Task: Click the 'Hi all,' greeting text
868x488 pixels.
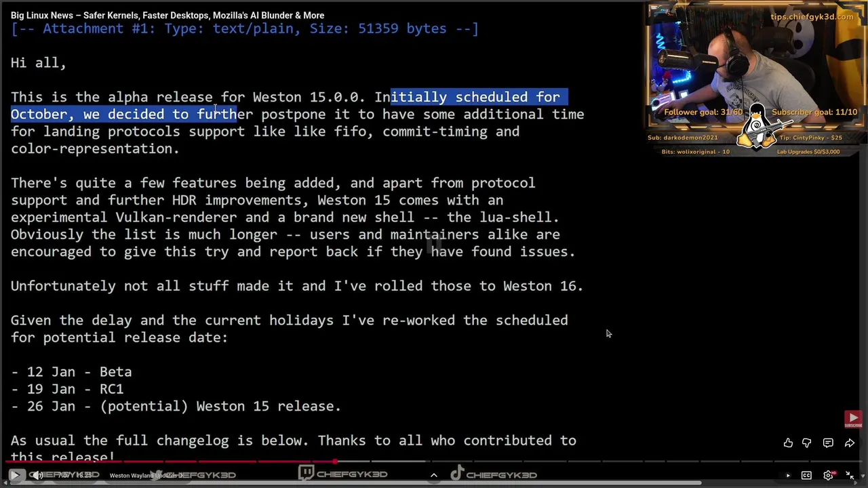Action: 39,63
